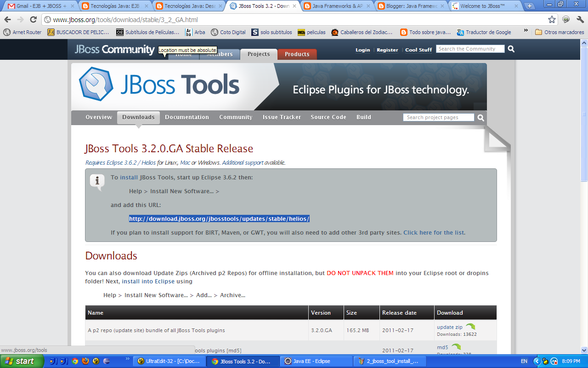Viewport: 588px width, 368px height.
Task: Open the Build menu item
Action: [x=364, y=117]
